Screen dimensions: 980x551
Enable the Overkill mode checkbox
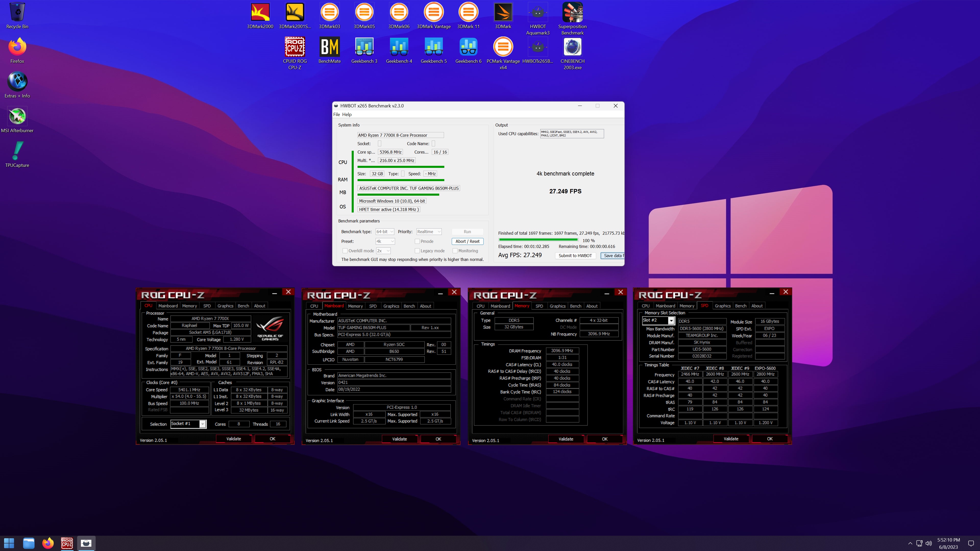345,251
